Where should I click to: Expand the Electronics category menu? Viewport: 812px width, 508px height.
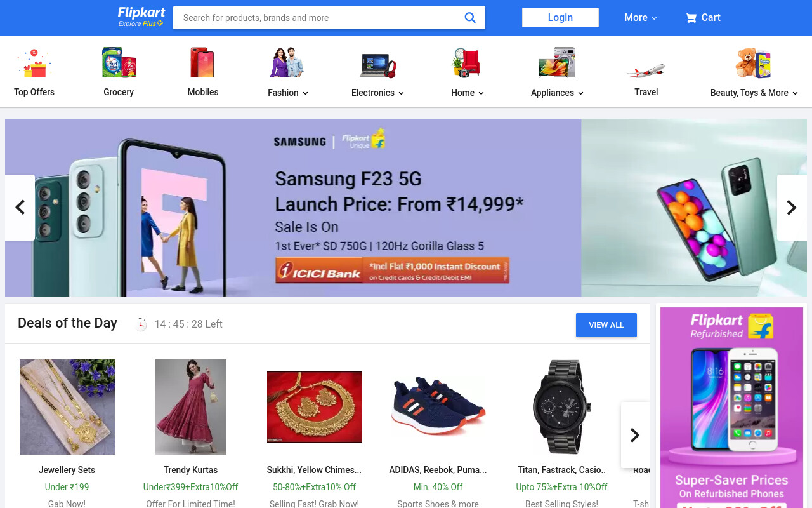pos(378,93)
